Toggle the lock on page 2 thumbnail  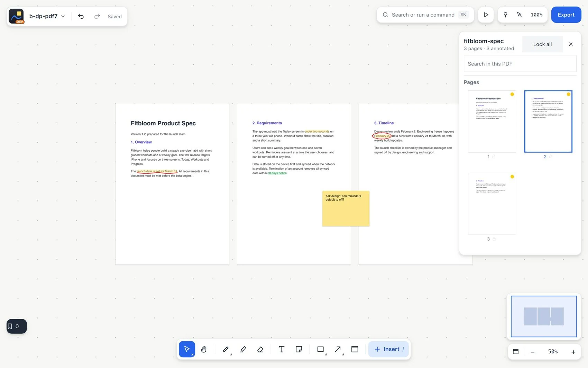click(551, 156)
